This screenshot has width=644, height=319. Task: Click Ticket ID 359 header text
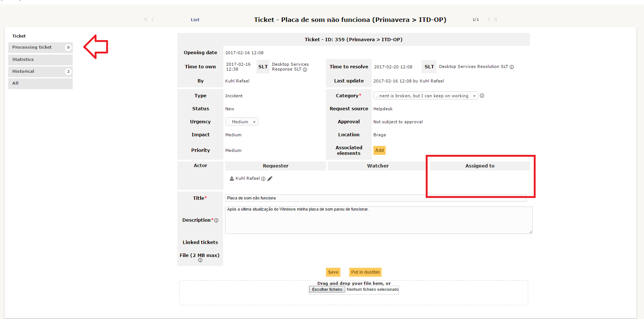pyautogui.click(x=353, y=39)
